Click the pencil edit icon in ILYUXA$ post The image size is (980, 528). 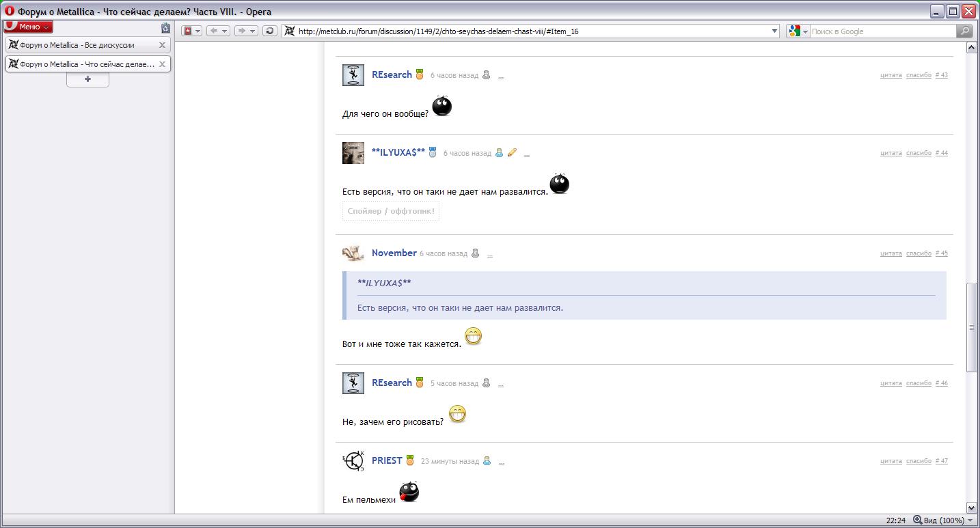tap(512, 153)
